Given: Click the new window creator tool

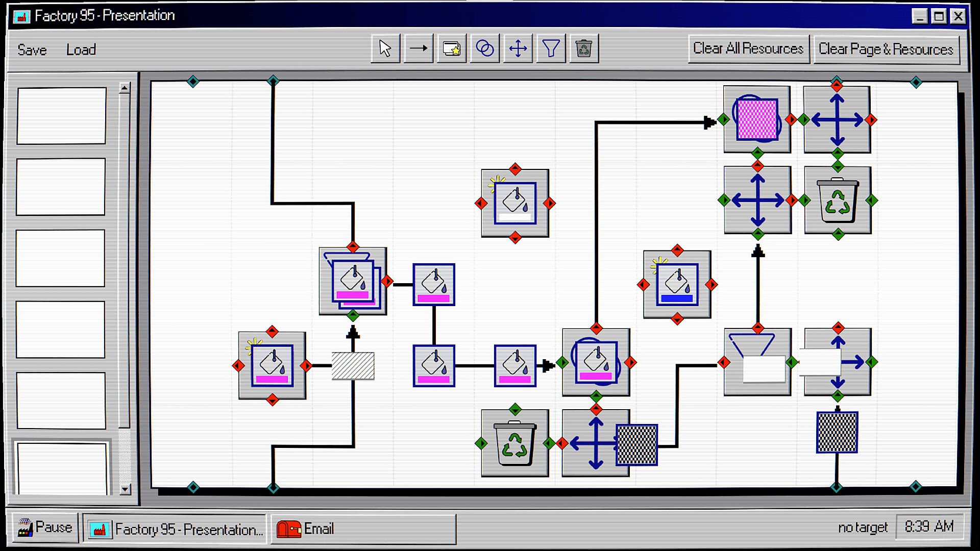Looking at the screenshot, I should point(452,49).
